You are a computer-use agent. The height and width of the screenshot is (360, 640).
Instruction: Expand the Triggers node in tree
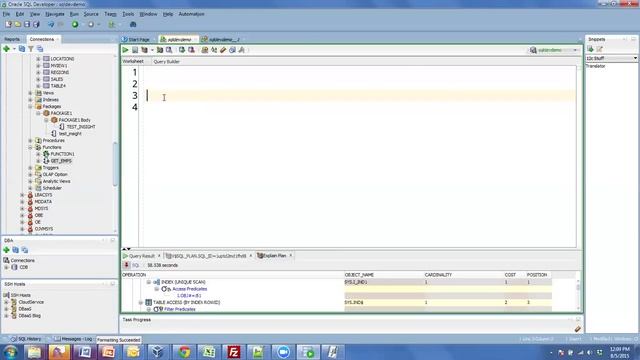pyautogui.click(x=30, y=168)
